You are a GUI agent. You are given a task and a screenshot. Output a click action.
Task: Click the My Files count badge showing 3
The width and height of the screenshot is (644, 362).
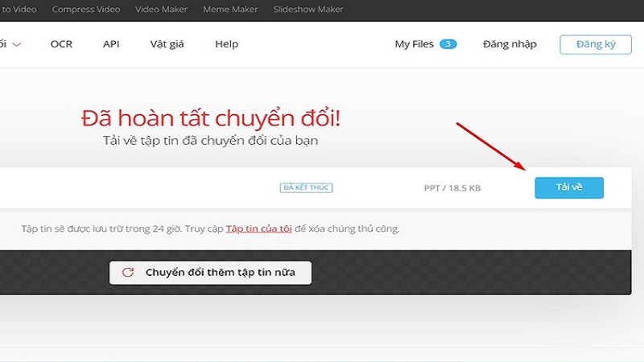(448, 44)
